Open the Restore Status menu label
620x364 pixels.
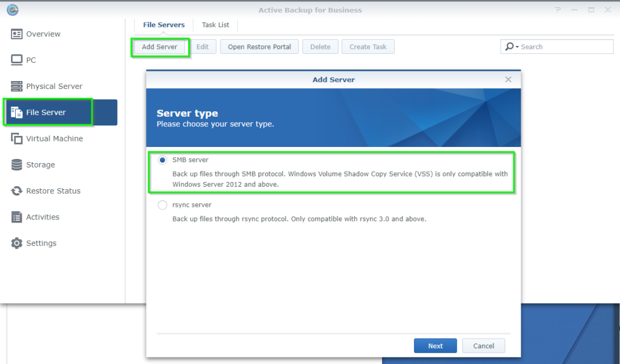(53, 191)
